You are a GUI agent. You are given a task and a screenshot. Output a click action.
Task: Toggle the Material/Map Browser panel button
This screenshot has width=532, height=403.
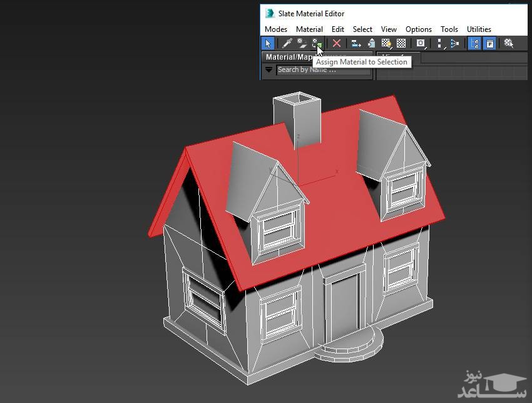pyautogui.click(x=474, y=43)
